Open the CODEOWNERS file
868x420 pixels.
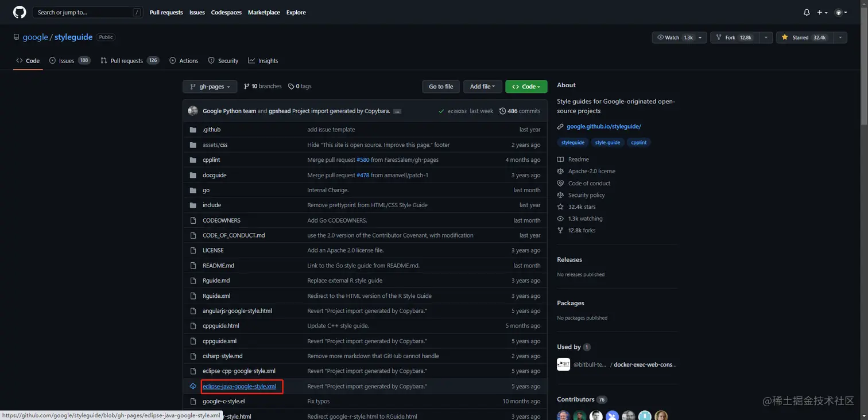tap(222, 220)
